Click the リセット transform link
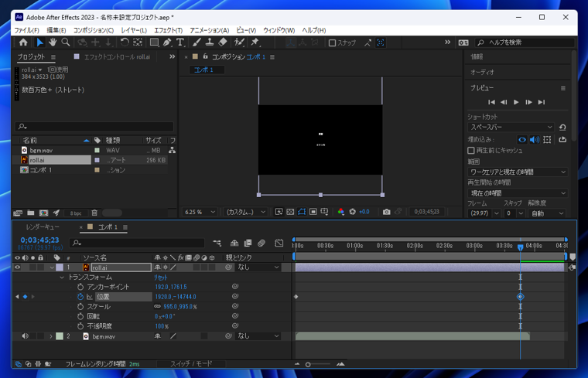 pyautogui.click(x=160, y=278)
